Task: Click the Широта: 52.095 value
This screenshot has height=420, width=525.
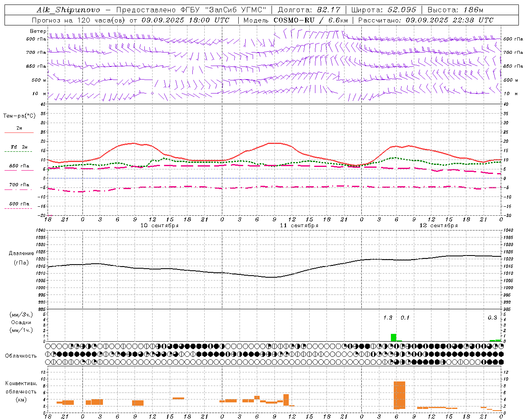Action: (384, 10)
